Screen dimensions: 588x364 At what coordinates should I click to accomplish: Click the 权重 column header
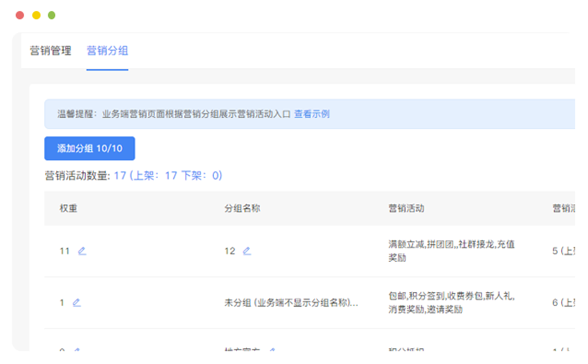[68, 208]
